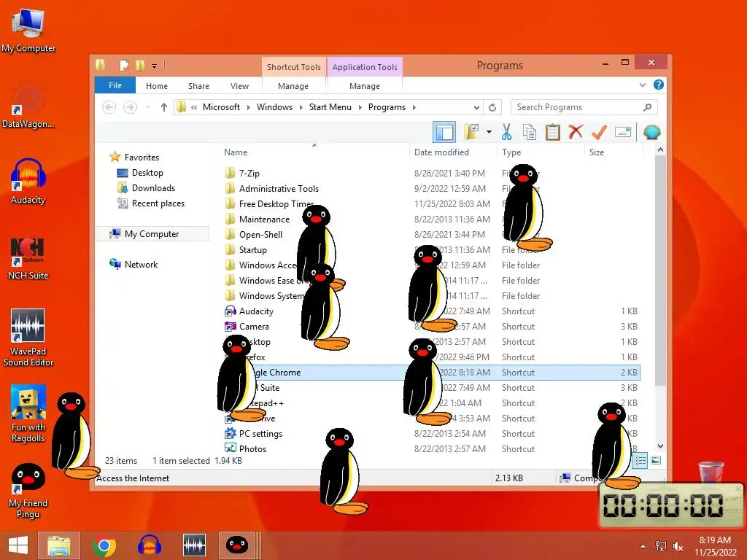
Task: Show hidden system tray icons
Action: click(x=643, y=546)
